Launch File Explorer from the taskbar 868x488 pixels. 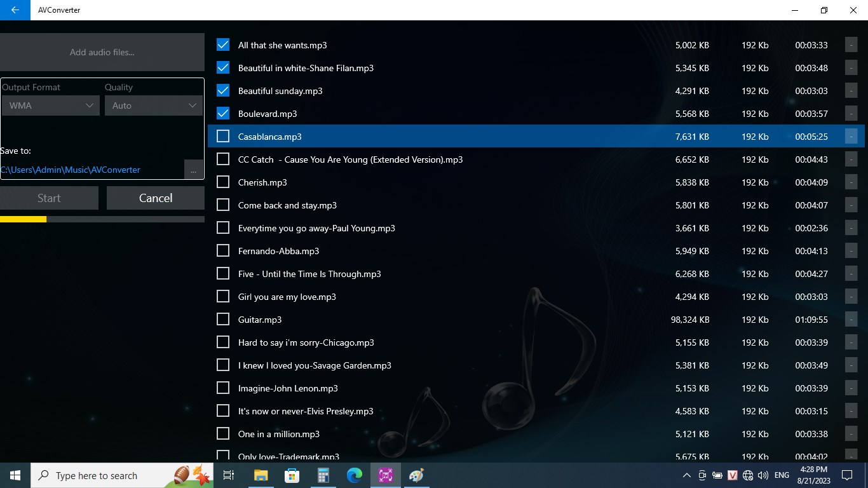pyautogui.click(x=261, y=475)
